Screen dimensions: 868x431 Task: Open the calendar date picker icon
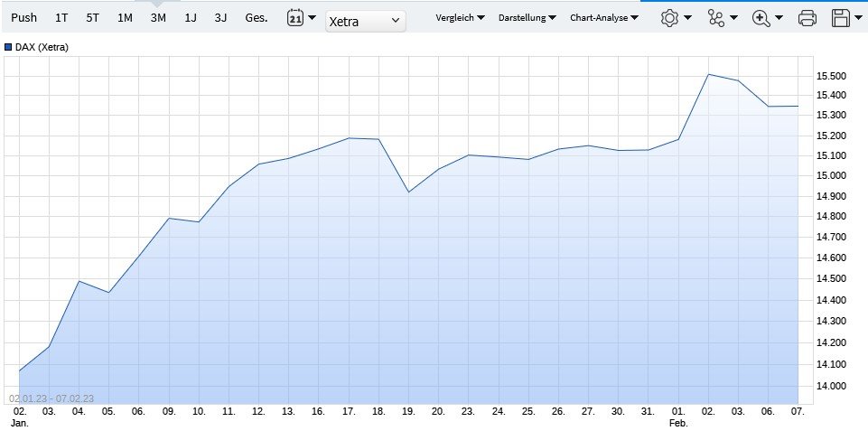[x=295, y=18]
